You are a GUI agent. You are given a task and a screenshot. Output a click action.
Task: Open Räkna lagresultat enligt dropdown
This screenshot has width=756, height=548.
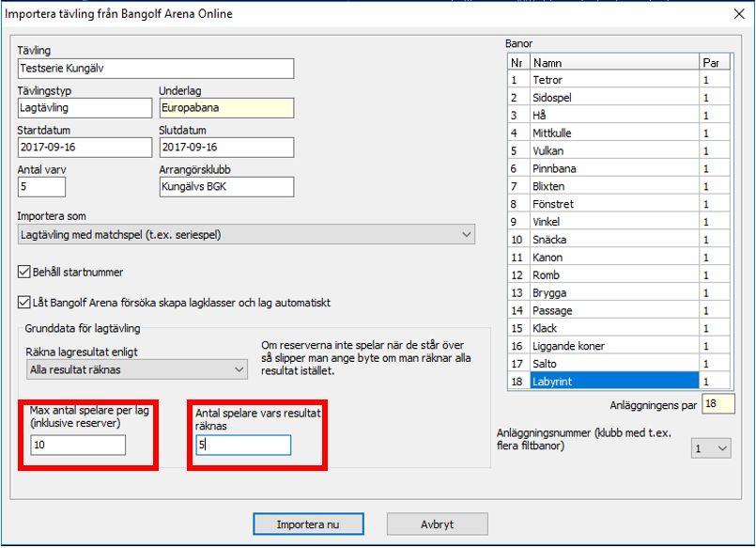tap(137, 369)
